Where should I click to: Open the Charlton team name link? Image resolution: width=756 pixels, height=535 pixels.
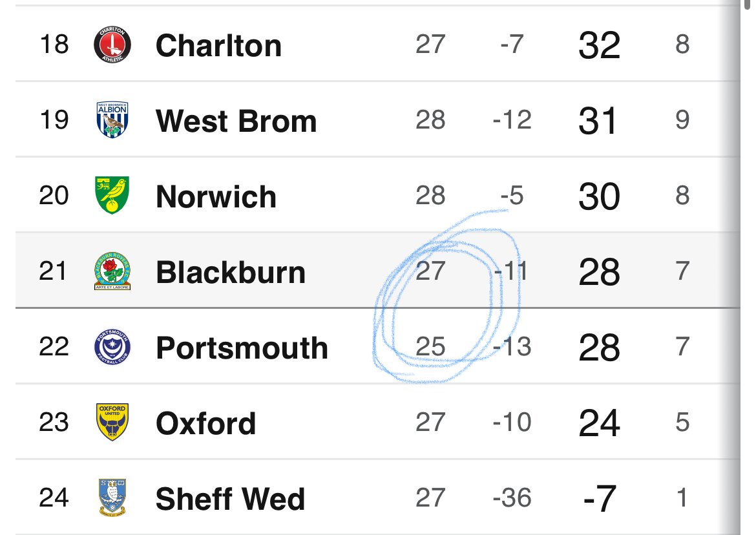pyautogui.click(x=218, y=45)
